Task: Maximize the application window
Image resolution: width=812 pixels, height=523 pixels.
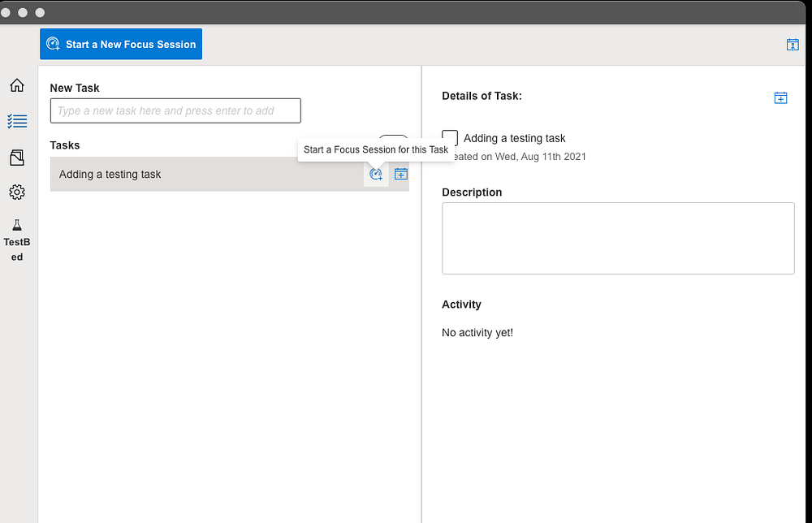Action: 40,13
